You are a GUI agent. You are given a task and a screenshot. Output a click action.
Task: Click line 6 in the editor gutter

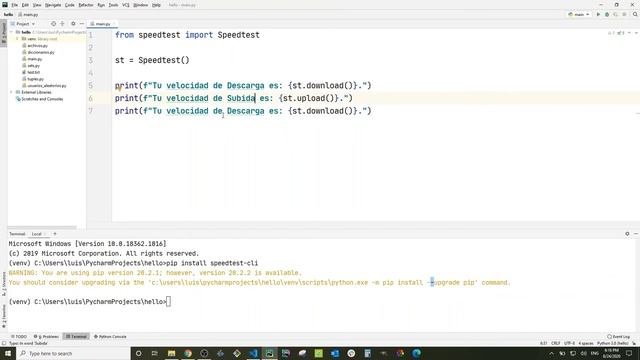click(x=91, y=98)
